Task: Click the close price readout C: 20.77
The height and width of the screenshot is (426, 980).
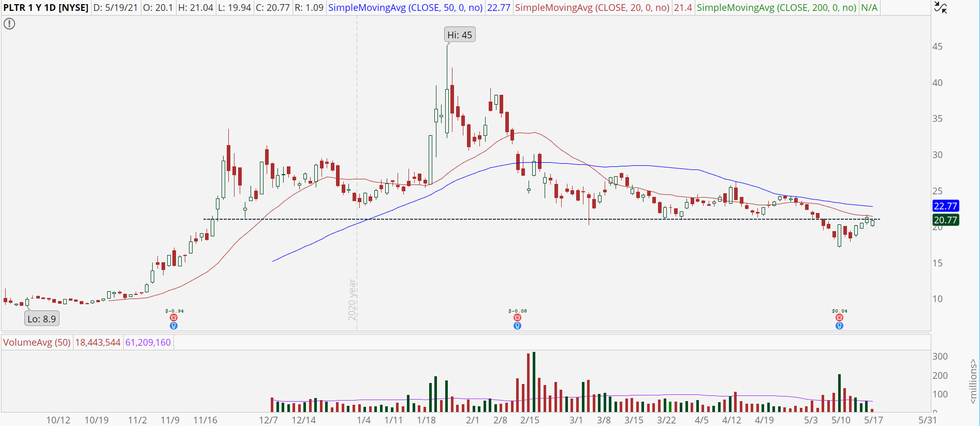Action: pos(273,8)
